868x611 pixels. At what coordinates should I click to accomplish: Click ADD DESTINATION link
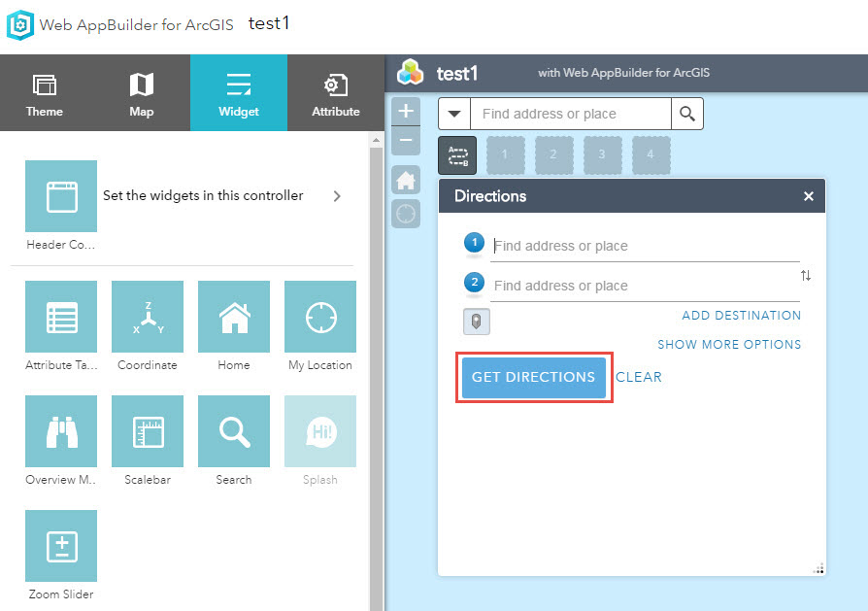tap(741, 315)
